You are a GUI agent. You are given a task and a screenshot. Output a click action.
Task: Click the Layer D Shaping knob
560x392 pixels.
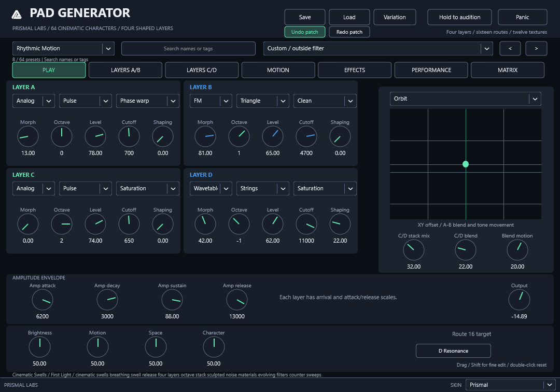click(x=340, y=224)
